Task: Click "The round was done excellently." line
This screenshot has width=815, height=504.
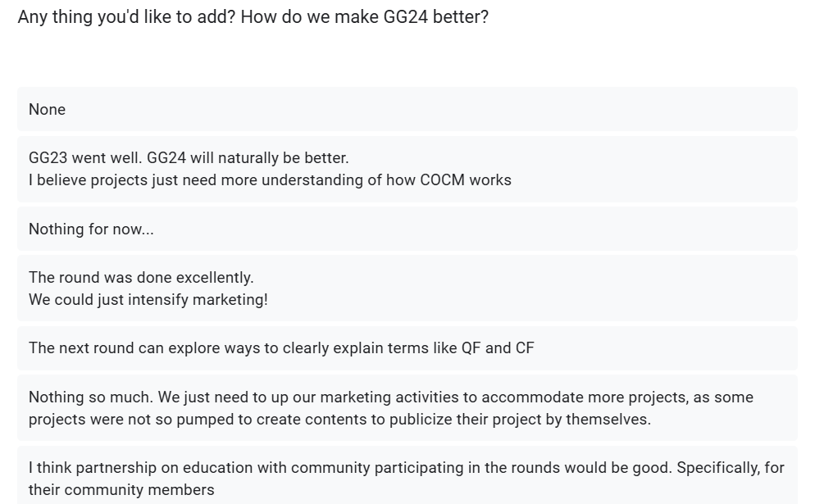Action: tap(141, 278)
